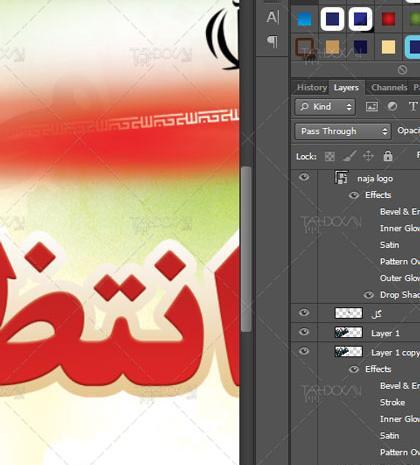Image resolution: width=420 pixels, height=465 pixels.
Task: Hide Layer 1 using its eye icon
Action: (x=304, y=332)
